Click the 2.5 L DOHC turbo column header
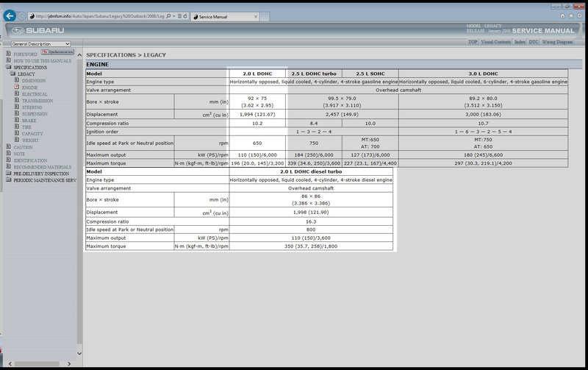 click(x=314, y=74)
